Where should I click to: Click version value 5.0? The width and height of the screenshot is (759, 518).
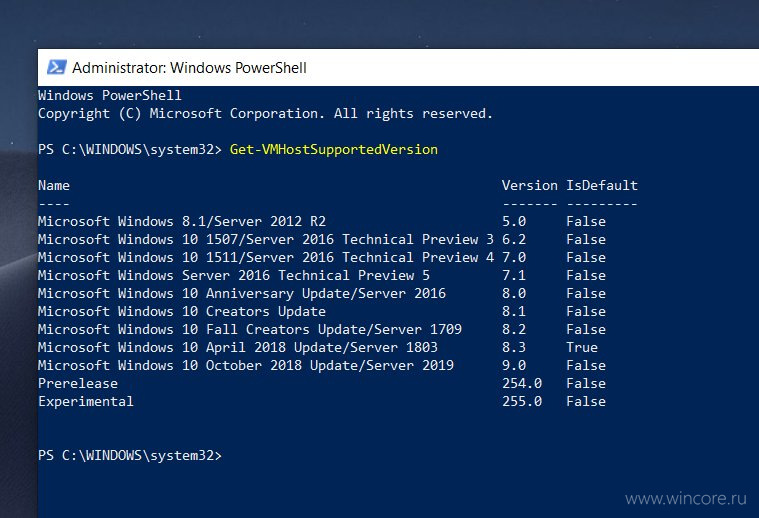point(514,221)
